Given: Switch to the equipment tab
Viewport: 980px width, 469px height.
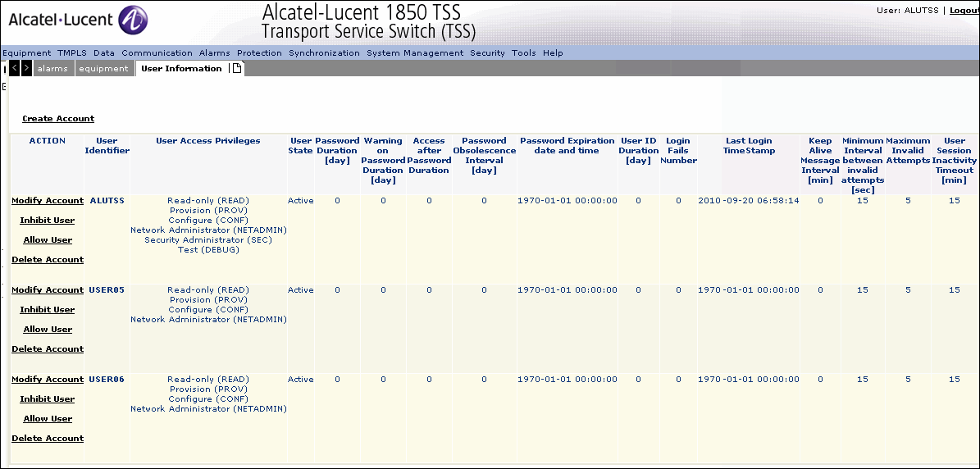Looking at the screenshot, I should pyautogui.click(x=104, y=69).
